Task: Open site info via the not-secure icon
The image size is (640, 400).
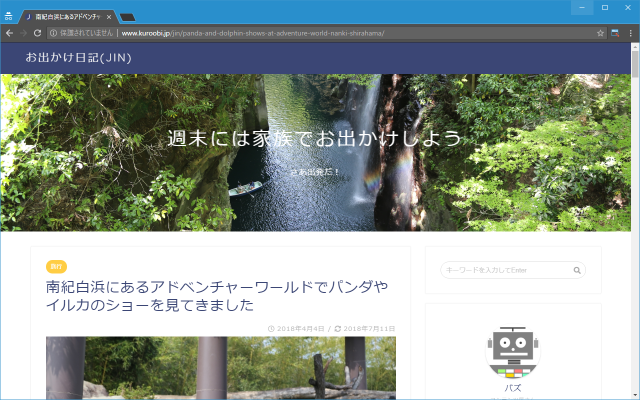Action: click(x=53, y=33)
